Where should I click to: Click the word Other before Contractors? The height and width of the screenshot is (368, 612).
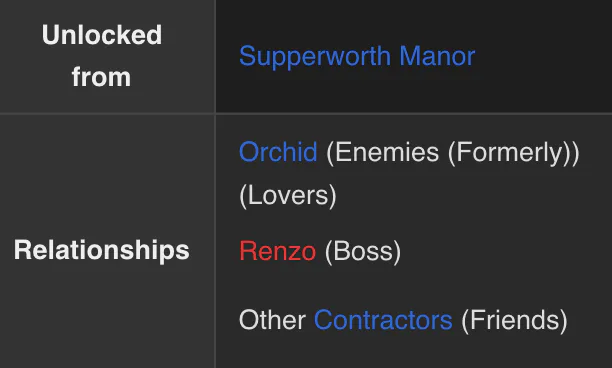point(272,320)
